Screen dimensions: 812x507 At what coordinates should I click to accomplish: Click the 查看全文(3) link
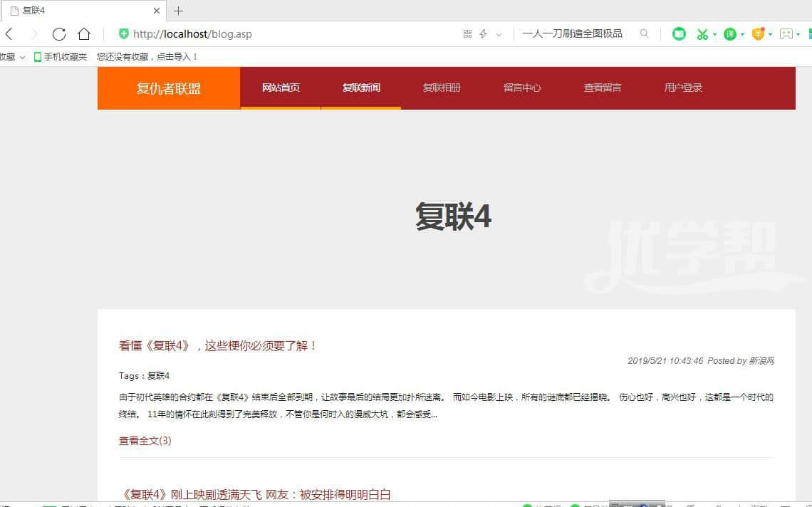(145, 441)
